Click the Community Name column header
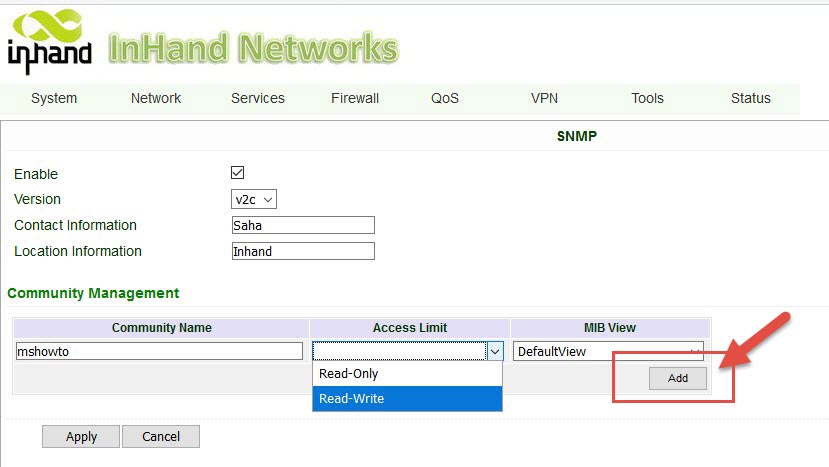The image size is (829, 467). tap(161, 328)
